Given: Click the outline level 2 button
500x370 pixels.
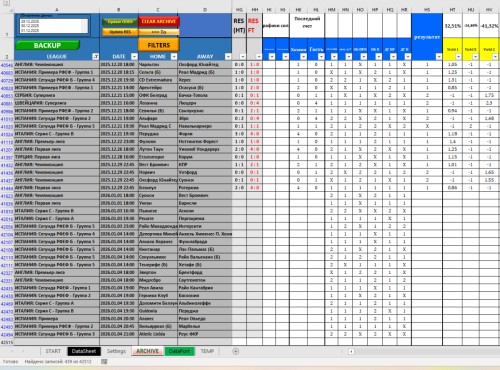Looking at the screenshot, I should tap(6, 3).
